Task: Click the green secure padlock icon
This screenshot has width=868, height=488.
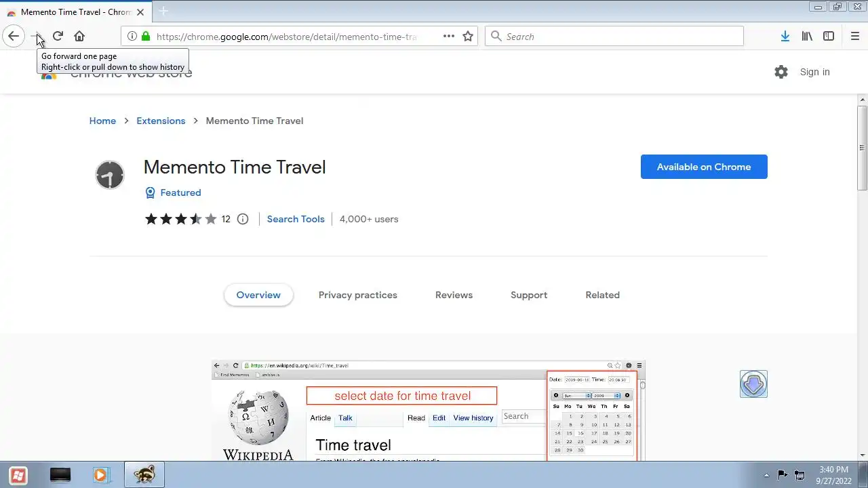Action: [x=146, y=37]
